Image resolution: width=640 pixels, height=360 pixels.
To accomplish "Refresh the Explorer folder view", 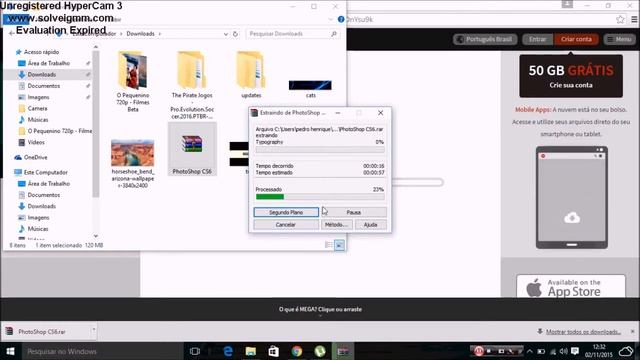I will (236, 34).
